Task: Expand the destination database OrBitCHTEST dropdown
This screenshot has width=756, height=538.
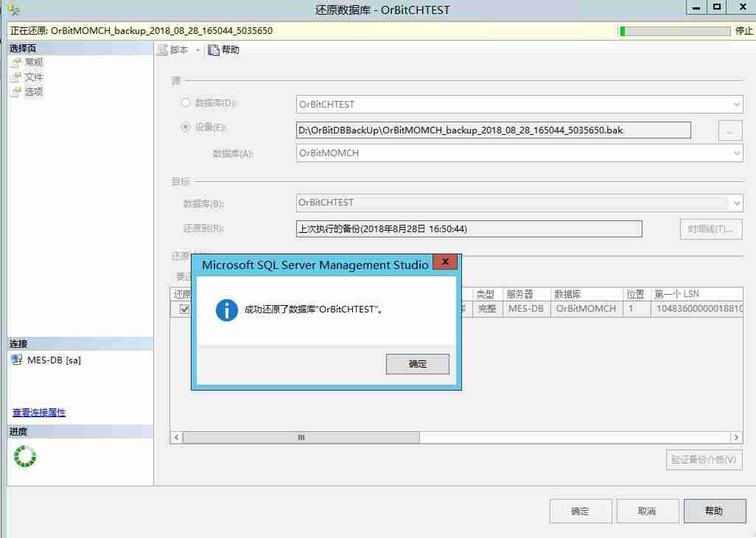Action: (737, 203)
